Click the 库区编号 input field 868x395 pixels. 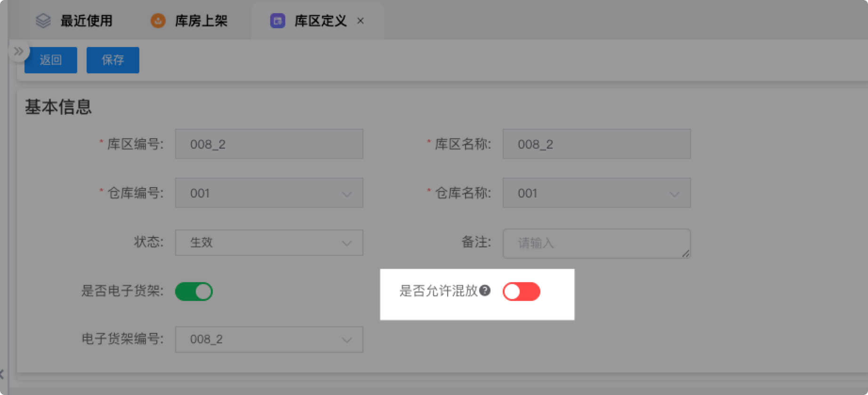tap(269, 144)
